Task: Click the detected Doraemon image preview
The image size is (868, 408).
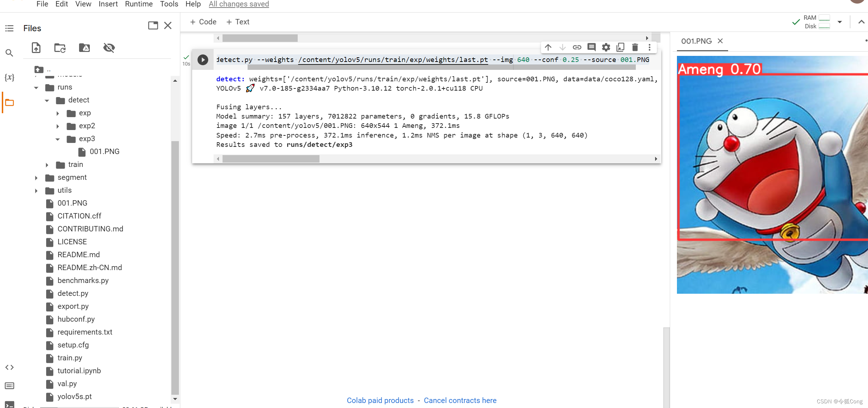Action: click(772, 175)
